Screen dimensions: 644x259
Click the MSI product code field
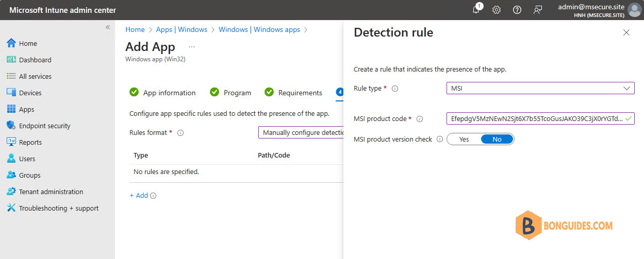pyautogui.click(x=540, y=118)
